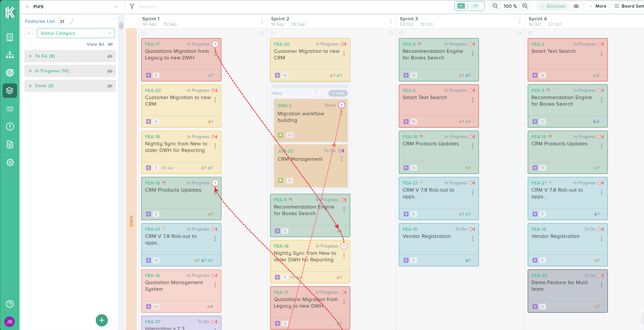Expand the In Progress (10) group
The image size is (644, 330).
(x=31, y=71)
